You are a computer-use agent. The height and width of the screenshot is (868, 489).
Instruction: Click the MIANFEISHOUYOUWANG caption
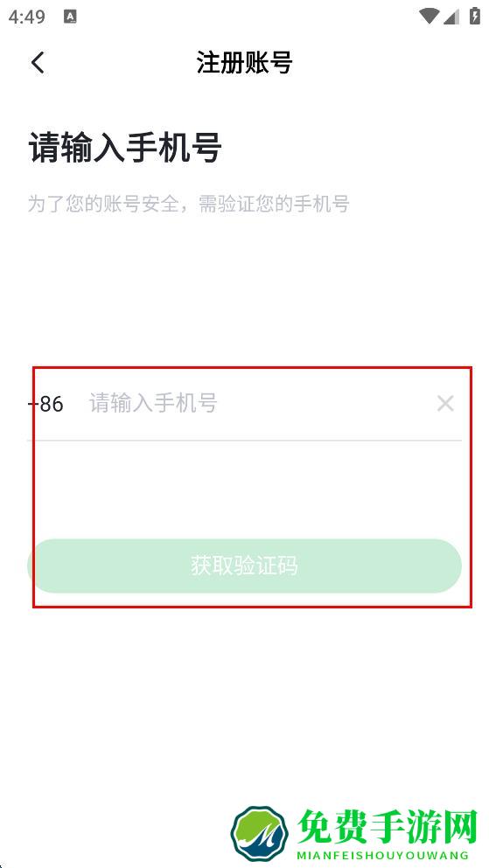[383, 855]
